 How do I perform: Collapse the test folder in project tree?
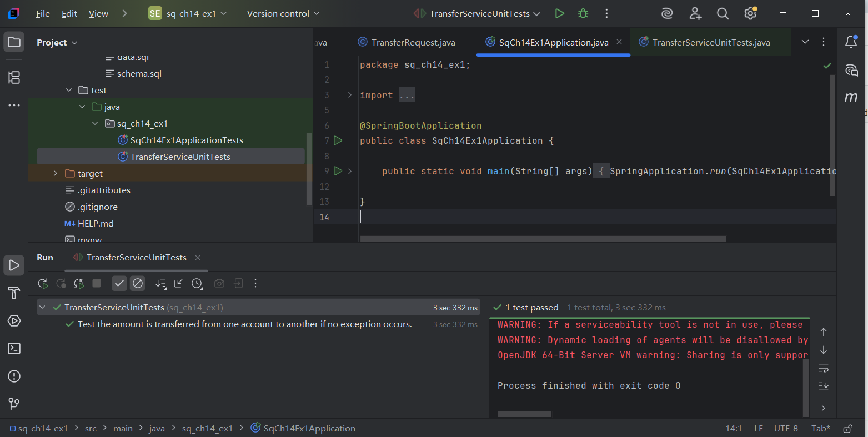[69, 90]
